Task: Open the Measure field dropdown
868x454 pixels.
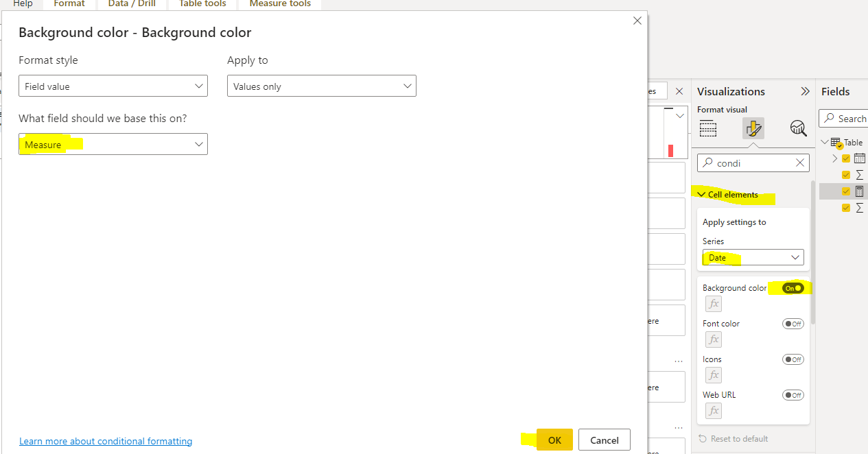Action: coord(113,144)
